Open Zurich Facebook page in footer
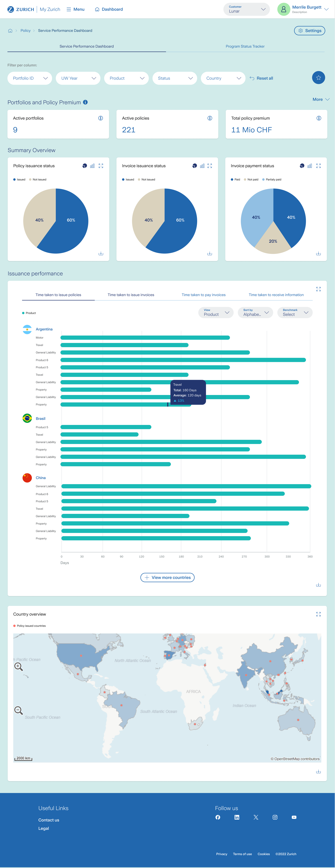 (218, 817)
